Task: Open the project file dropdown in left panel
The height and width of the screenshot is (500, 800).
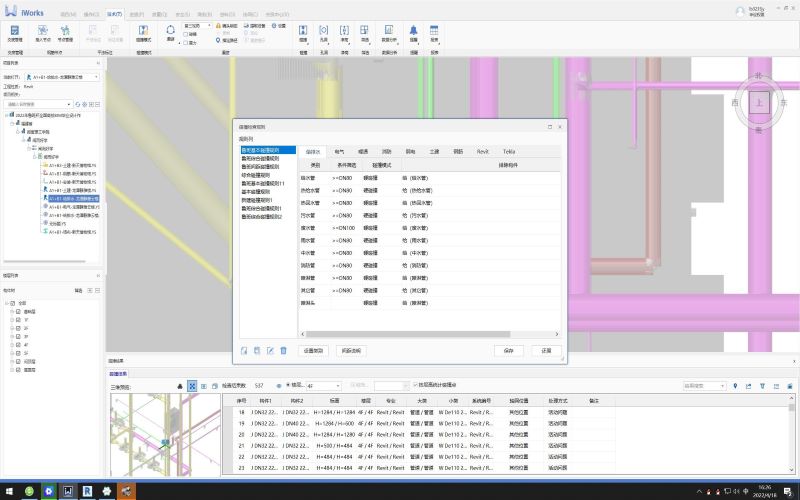Action: pyautogui.click(x=62, y=77)
